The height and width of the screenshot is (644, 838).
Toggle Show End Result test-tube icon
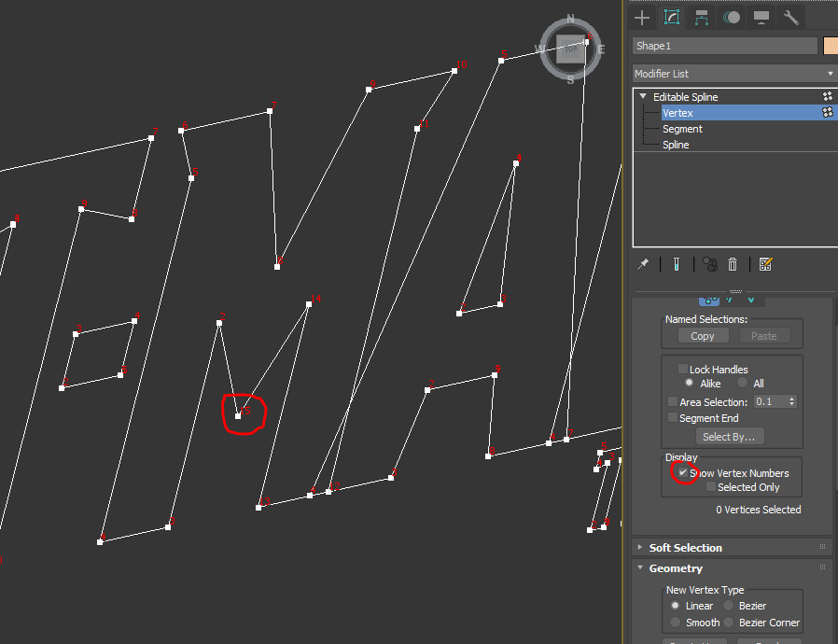click(x=676, y=263)
